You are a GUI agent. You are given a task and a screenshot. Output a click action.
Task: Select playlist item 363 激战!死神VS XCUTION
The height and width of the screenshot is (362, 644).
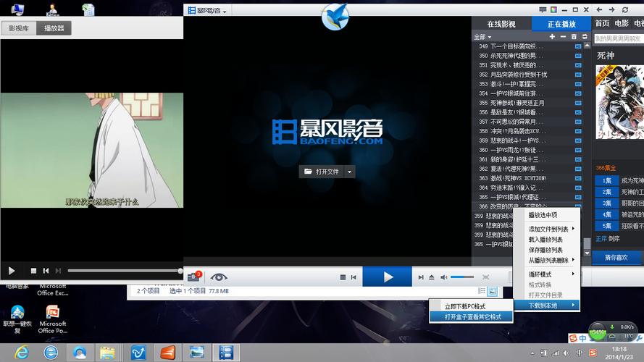[527, 179]
